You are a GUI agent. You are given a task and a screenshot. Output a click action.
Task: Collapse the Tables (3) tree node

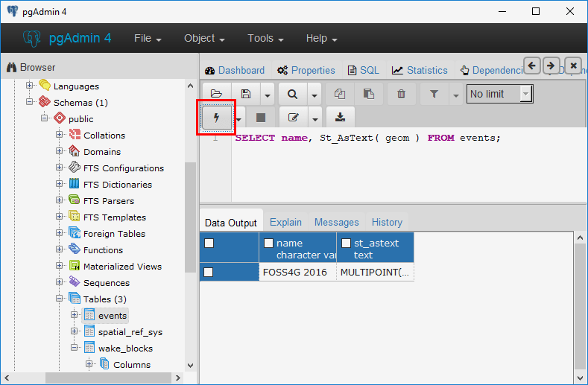tap(60, 299)
